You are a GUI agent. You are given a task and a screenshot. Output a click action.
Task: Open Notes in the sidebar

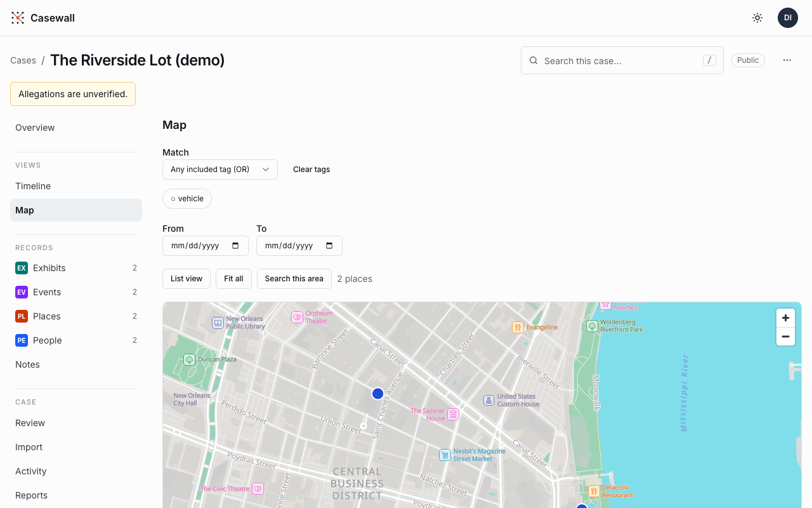coord(76,364)
